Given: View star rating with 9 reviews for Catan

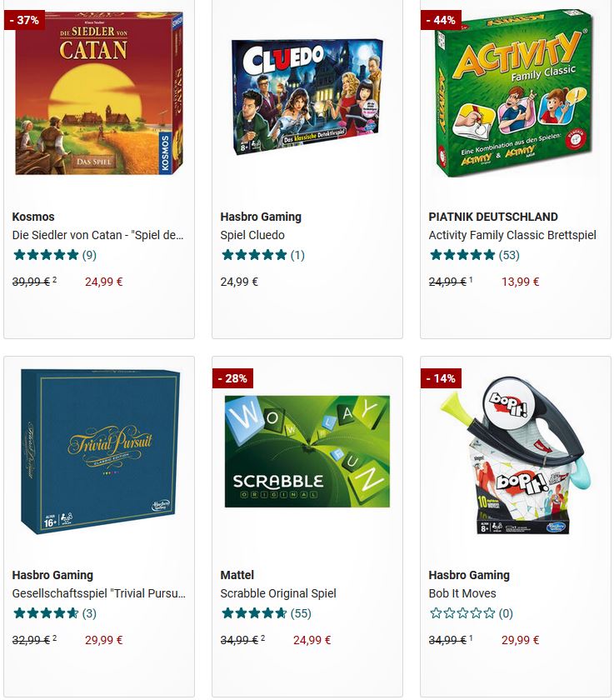Looking at the screenshot, I should tap(54, 255).
